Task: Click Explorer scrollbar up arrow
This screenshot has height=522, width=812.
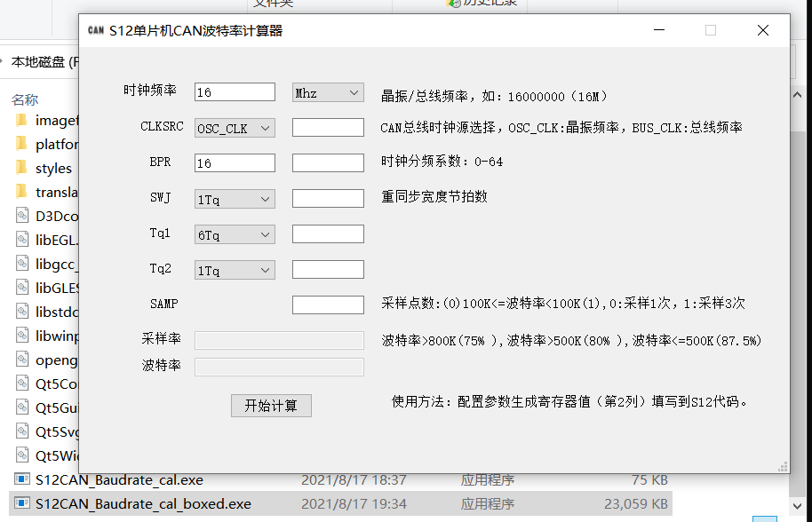Action: 798,95
